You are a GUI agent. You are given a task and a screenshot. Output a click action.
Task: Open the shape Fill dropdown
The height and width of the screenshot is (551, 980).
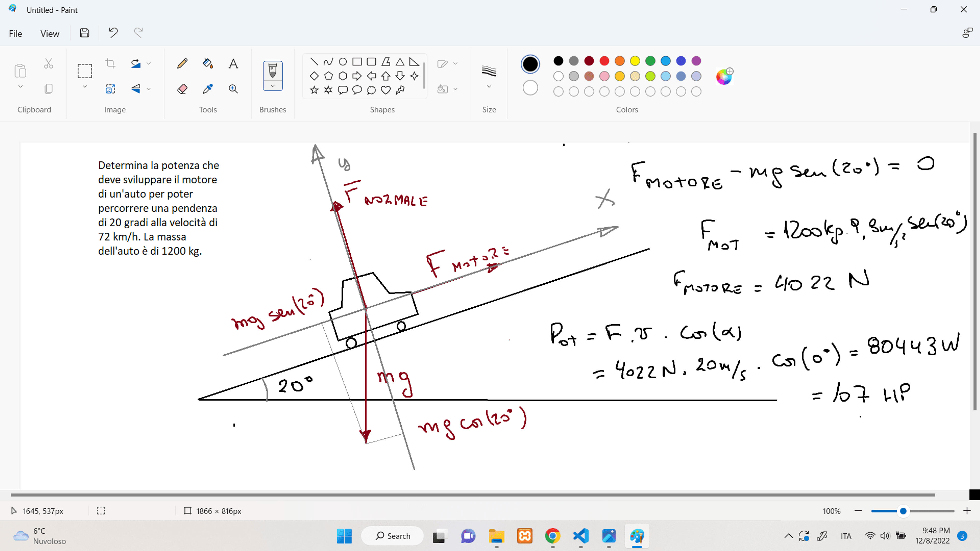[x=447, y=89]
